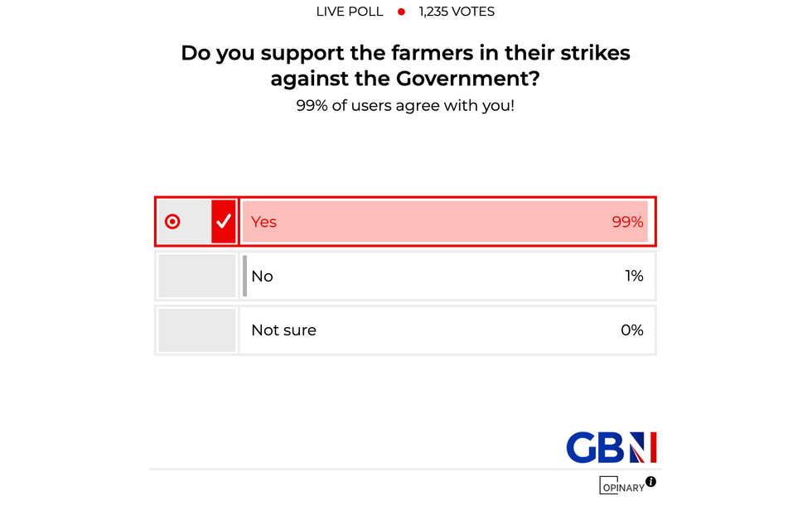Click the farmers strike poll question heading

click(x=405, y=65)
